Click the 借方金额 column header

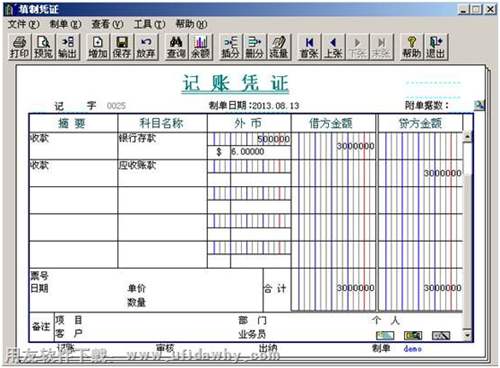[333, 123]
